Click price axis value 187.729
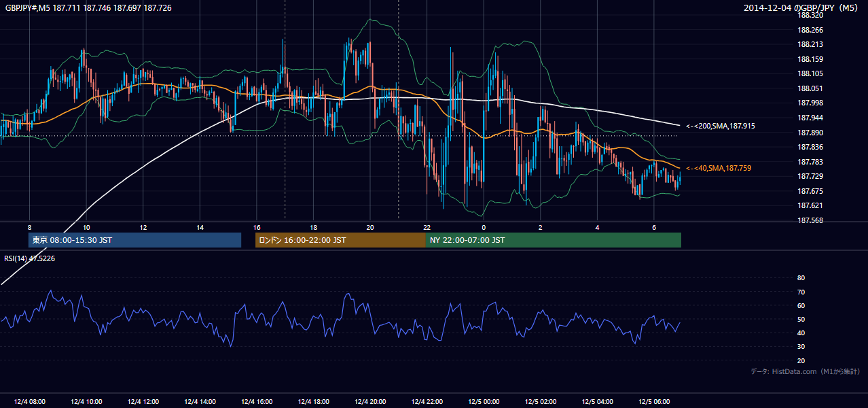This screenshot has height=408, width=868. click(x=810, y=176)
